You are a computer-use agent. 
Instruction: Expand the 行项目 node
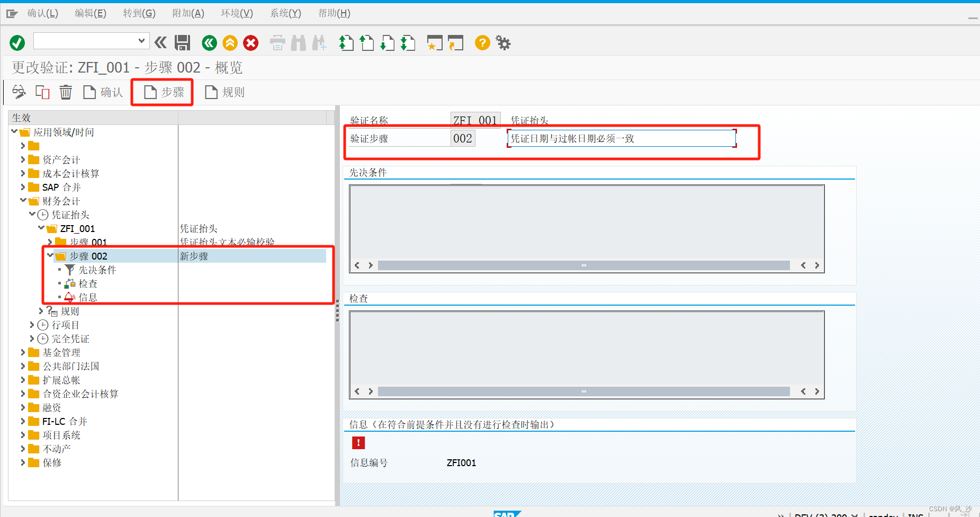tap(32, 324)
